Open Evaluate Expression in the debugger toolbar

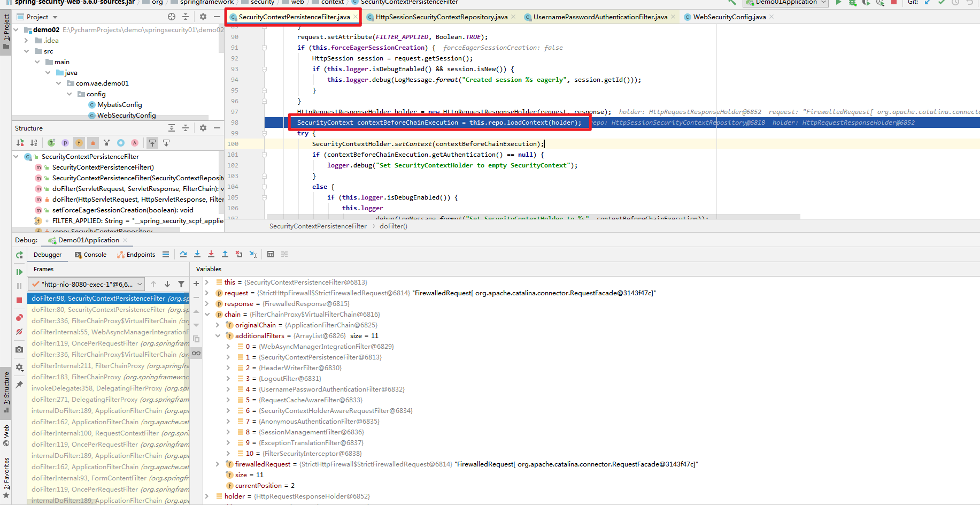(x=271, y=254)
